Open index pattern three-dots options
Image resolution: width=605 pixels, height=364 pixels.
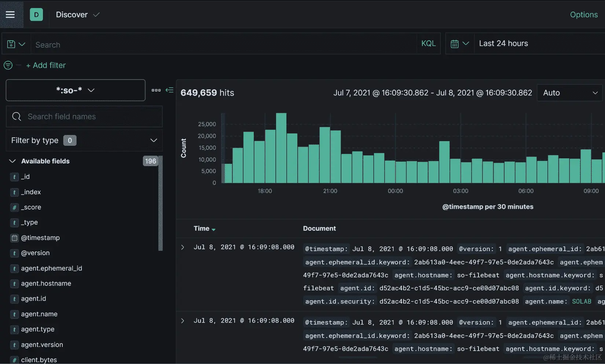[156, 90]
